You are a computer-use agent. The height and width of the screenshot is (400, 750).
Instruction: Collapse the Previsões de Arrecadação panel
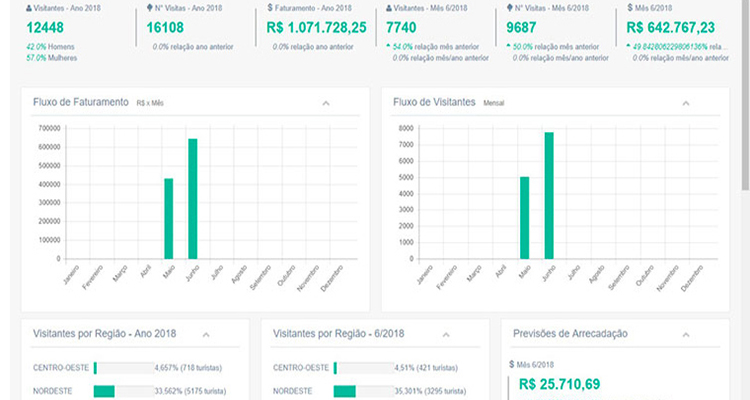(x=685, y=334)
